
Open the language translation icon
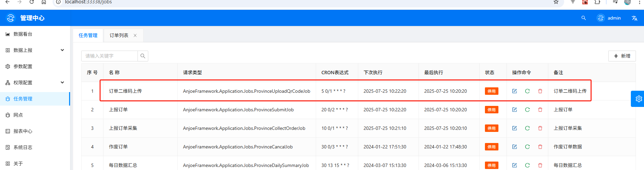(x=634, y=18)
